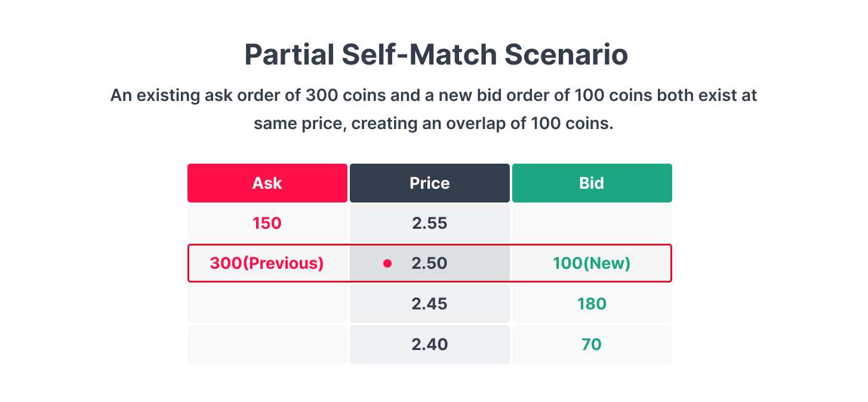The height and width of the screenshot is (402, 868).
Task: Select the 2.55 price cell
Action: point(429,223)
